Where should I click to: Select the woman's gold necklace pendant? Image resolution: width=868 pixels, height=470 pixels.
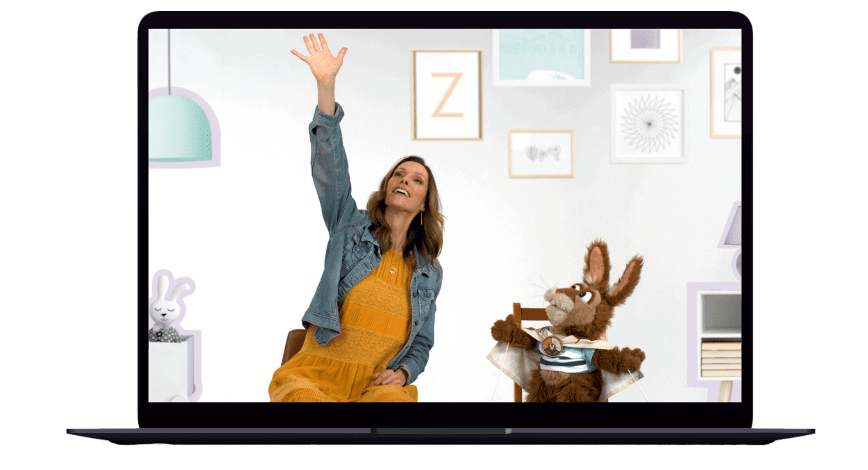[392, 271]
